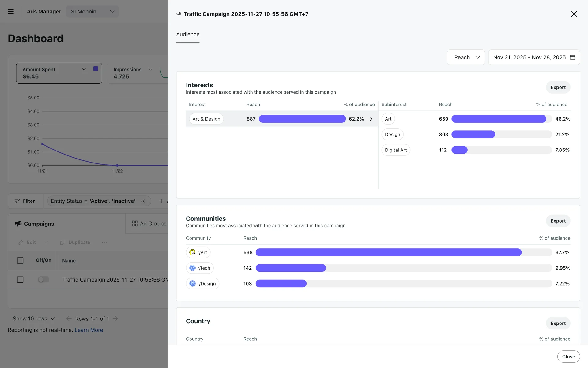Select the Audience tab
Screen dimensions: 588x368
click(x=187, y=35)
